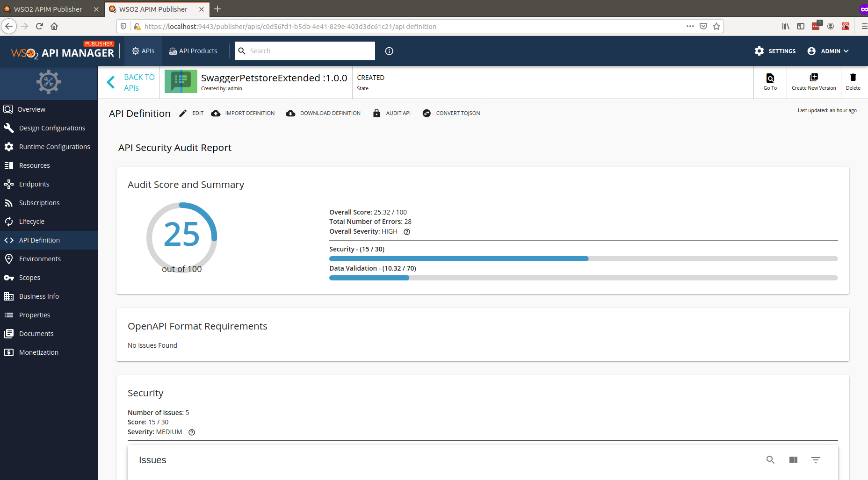The height and width of the screenshot is (480, 868).
Task: Select the Lifecycle icon in the sidebar
Action: [9, 221]
